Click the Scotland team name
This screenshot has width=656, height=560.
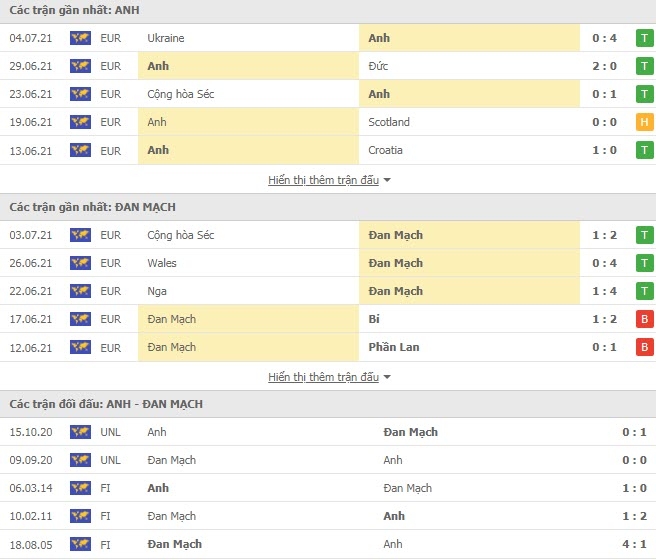[x=389, y=122]
